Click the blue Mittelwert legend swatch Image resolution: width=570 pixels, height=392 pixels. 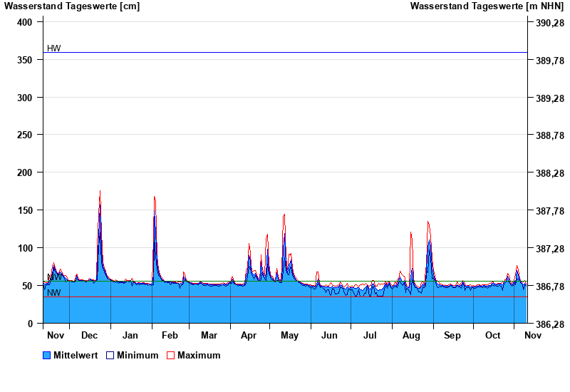tap(47, 355)
